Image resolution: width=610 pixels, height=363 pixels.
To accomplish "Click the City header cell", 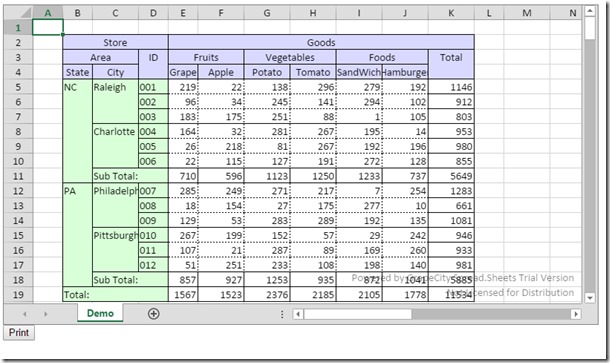I will point(115,72).
